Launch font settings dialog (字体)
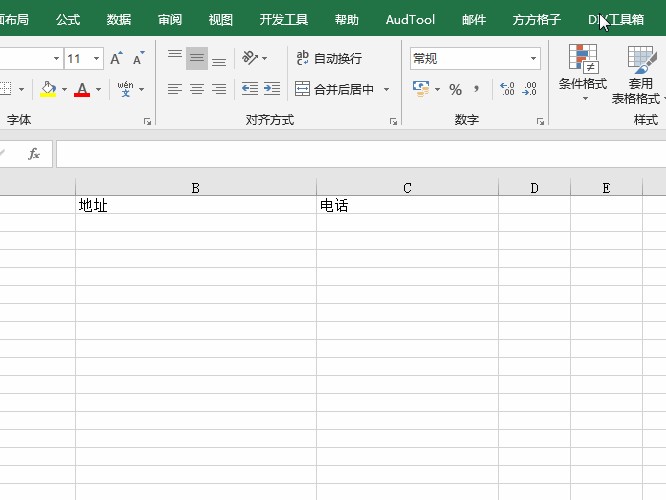 click(147, 122)
